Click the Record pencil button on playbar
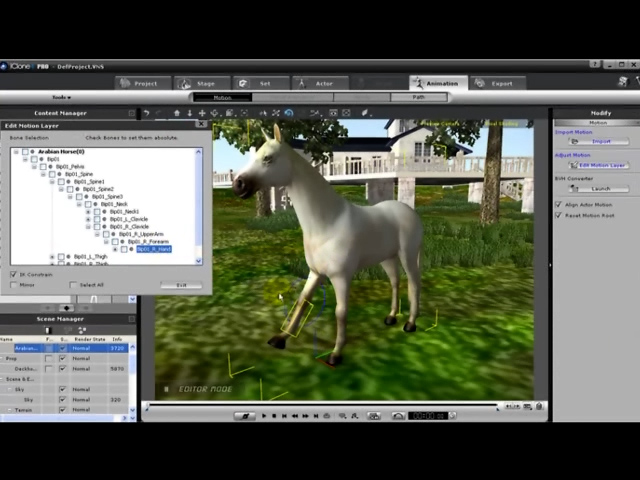 click(x=244, y=416)
